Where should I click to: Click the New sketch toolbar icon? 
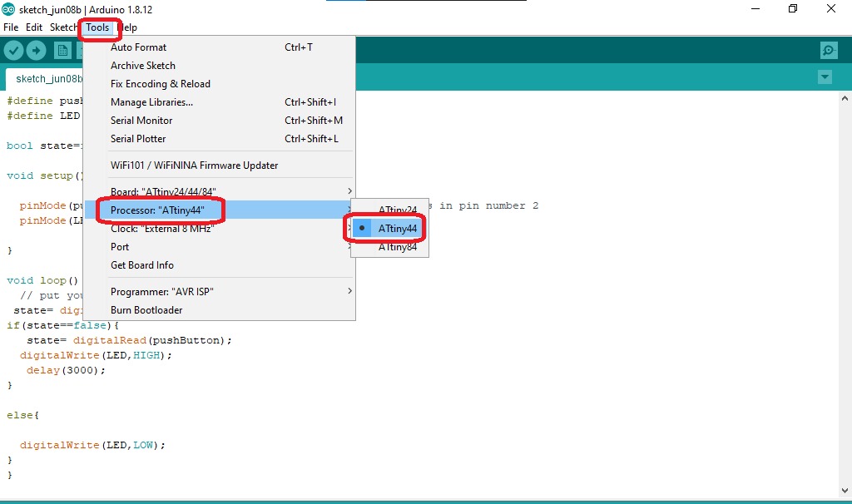(62, 51)
